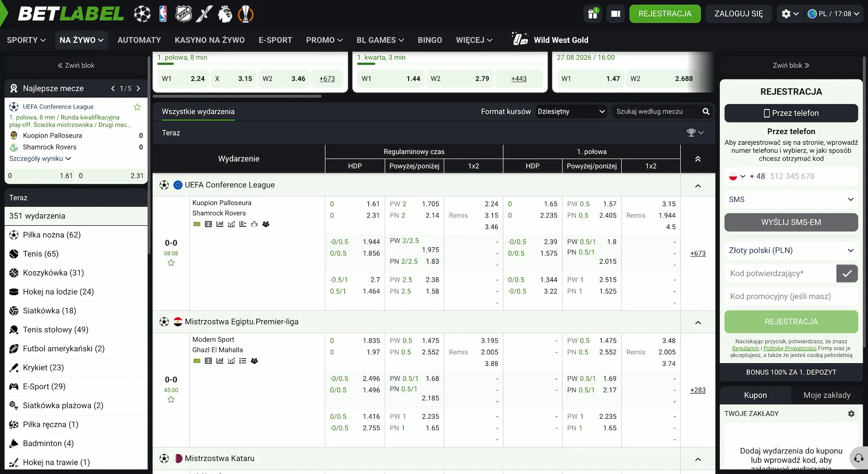Viewport: 868px width, 474px height.
Task: Favorite the Kuopion Palloseura match with star
Action: (171, 263)
